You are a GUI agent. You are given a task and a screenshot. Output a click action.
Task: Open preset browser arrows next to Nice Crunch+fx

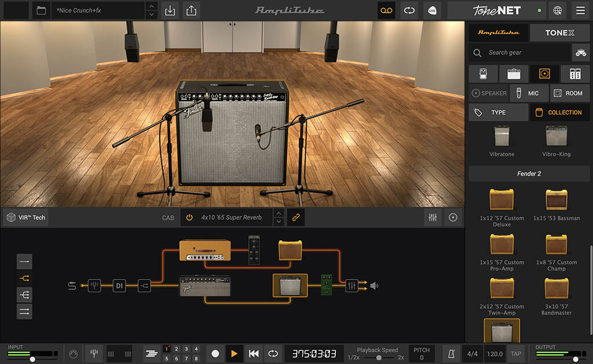coord(151,10)
